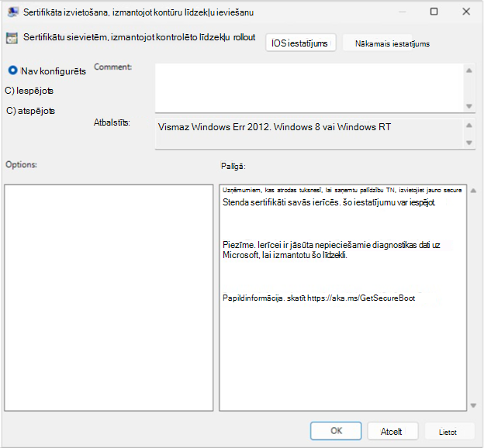Click help text 'Stenda sertifikāti savās ierīcēs'
The width and height of the screenshot is (484, 448).
[281, 202]
